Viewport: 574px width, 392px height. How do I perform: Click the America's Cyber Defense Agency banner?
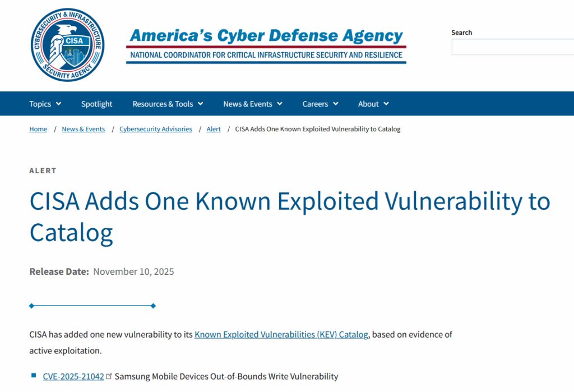click(266, 45)
